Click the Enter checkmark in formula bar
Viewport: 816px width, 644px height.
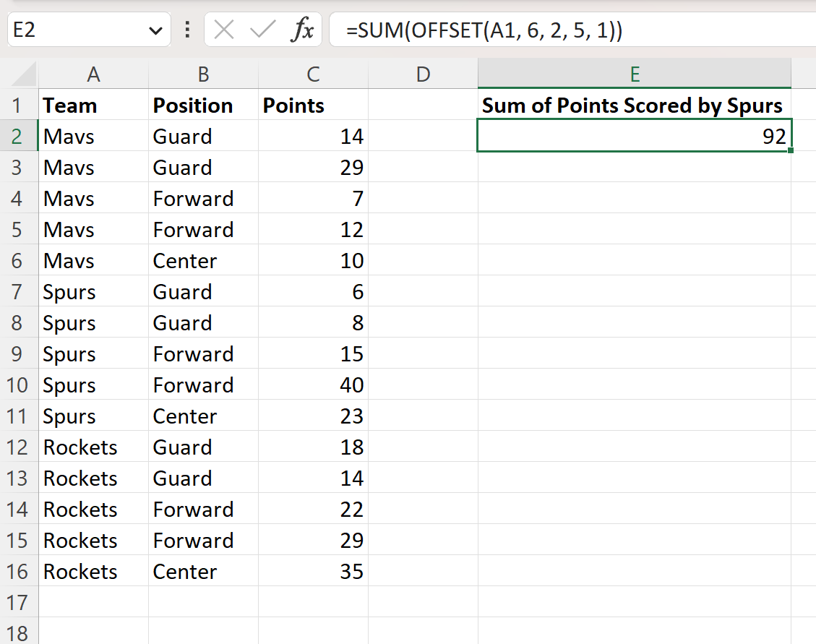click(262, 30)
